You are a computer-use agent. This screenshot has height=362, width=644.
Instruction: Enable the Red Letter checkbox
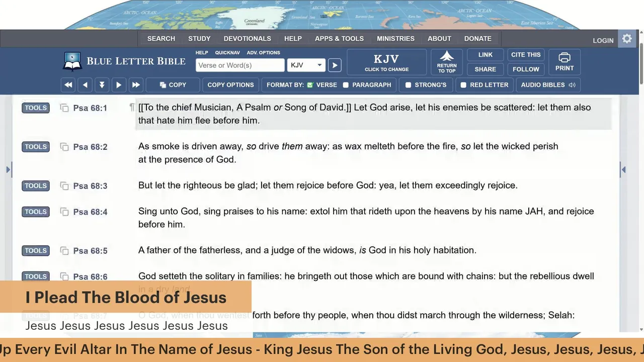click(x=463, y=85)
